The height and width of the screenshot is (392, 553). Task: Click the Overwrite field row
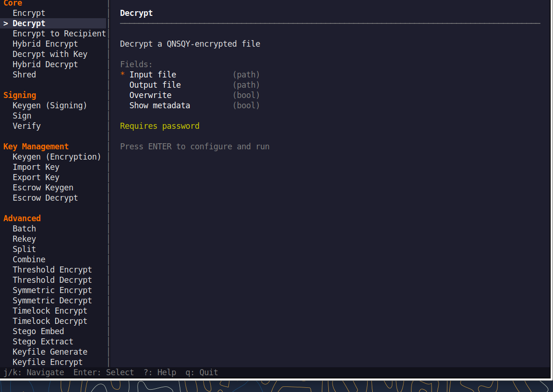pyautogui.click(x=194, y=95)
